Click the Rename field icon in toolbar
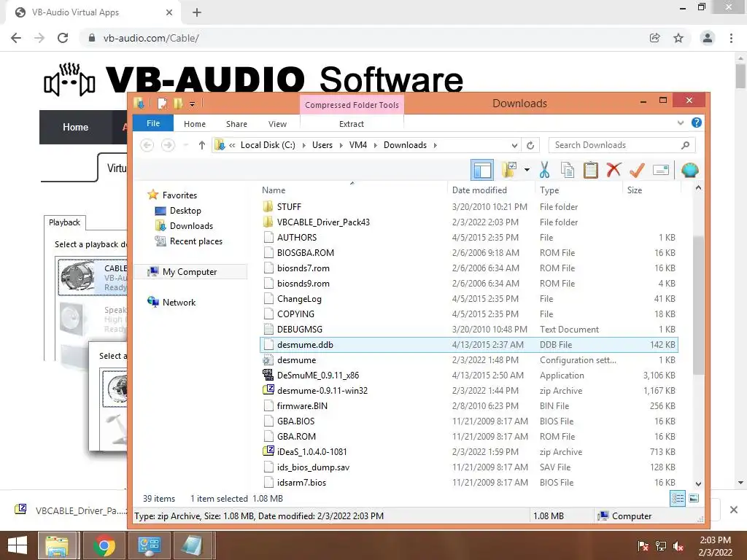Viewport: 747px width, 560px height. (661, 170)
